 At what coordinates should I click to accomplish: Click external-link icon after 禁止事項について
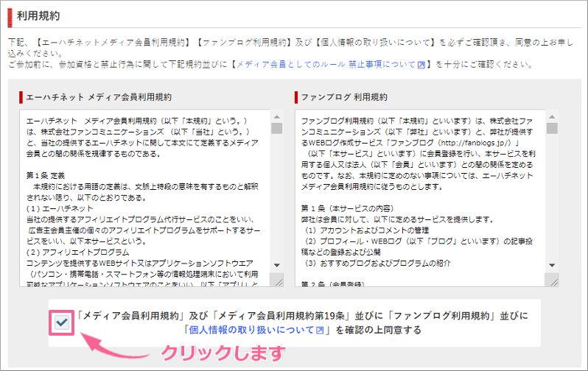[421, 65]
